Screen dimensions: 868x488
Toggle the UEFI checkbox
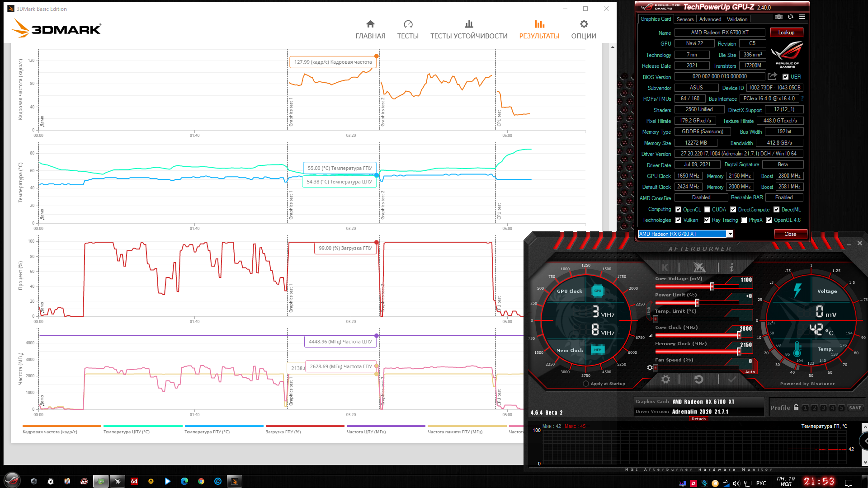pyautogui.click(x=786, y=77)
